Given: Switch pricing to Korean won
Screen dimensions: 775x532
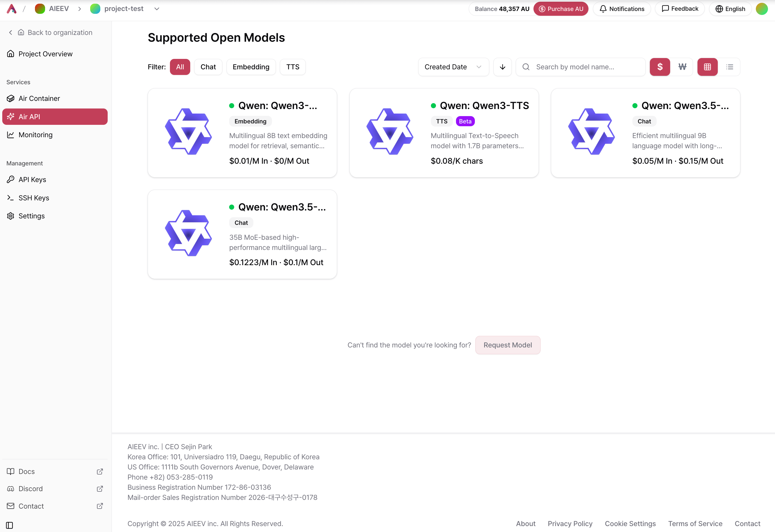Looking at the screenshot, I should 682,67.
